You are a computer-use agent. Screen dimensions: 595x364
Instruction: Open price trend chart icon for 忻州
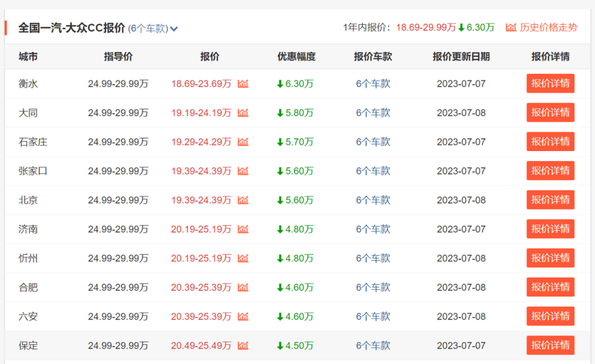[243, 258]
